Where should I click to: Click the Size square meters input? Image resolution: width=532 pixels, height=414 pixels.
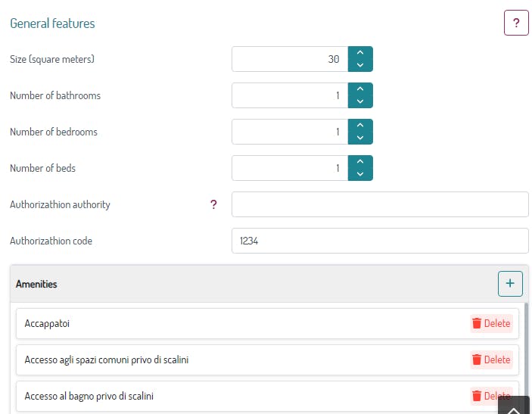290,59
